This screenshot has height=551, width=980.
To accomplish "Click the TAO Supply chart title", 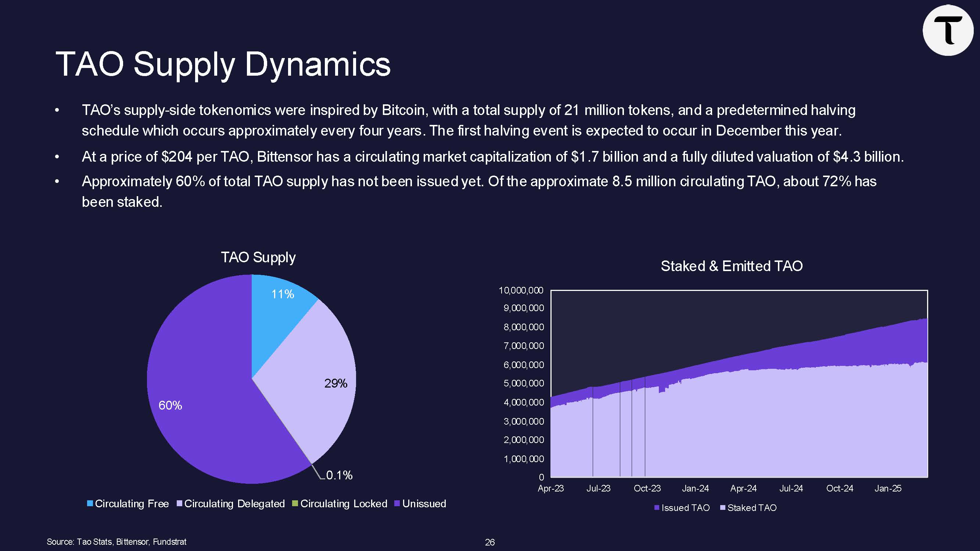I will [x=258, y=258].
